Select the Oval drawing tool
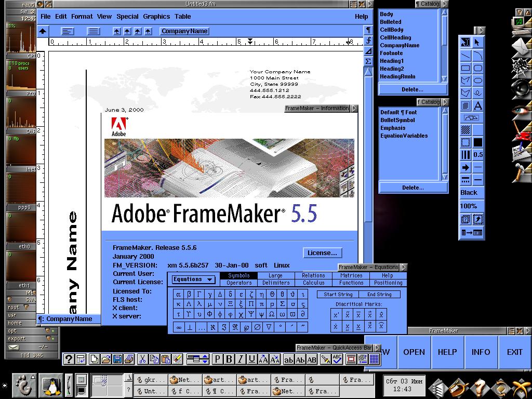Screen dimensions: 532x399 pos(478,81)
